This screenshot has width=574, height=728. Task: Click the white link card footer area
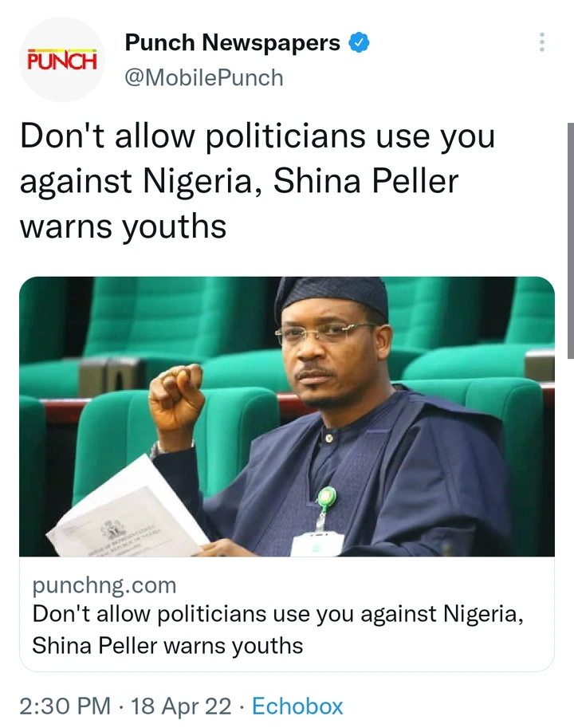[x=287, y=614]
